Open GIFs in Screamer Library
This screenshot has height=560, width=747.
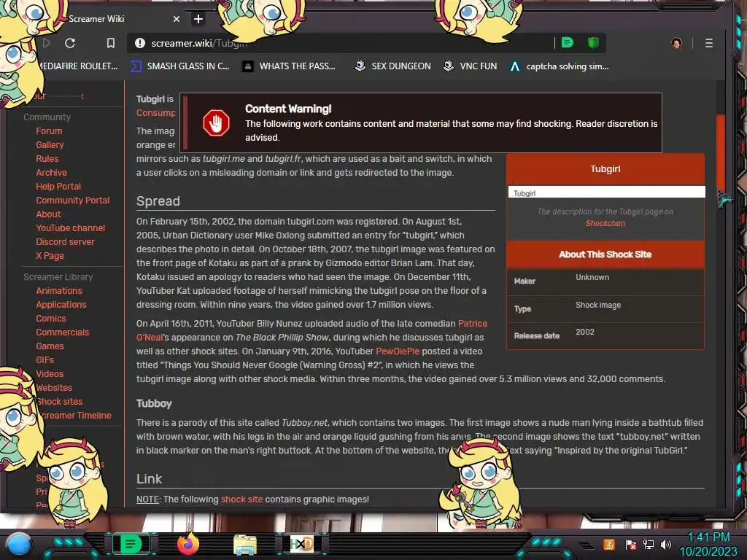pos(44,359)
